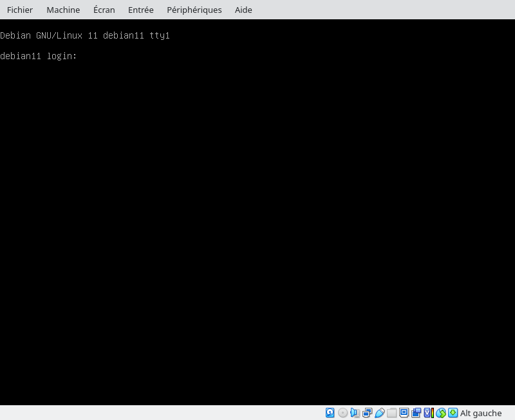Open the Écran menu

click(x=104, y=10)
